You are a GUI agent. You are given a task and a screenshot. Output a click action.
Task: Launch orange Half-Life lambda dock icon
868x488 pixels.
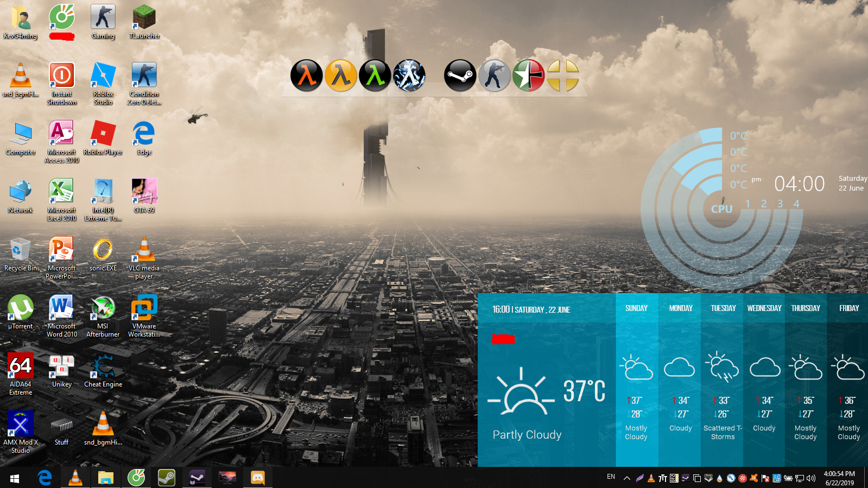tap(307, 75)
